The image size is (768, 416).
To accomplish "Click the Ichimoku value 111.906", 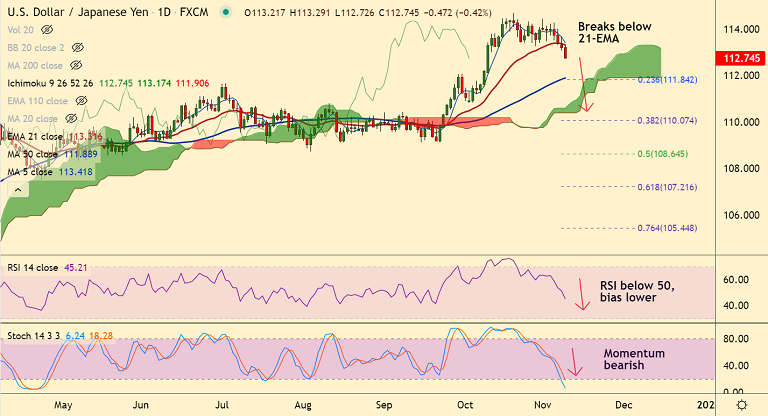I will point(192,83).
